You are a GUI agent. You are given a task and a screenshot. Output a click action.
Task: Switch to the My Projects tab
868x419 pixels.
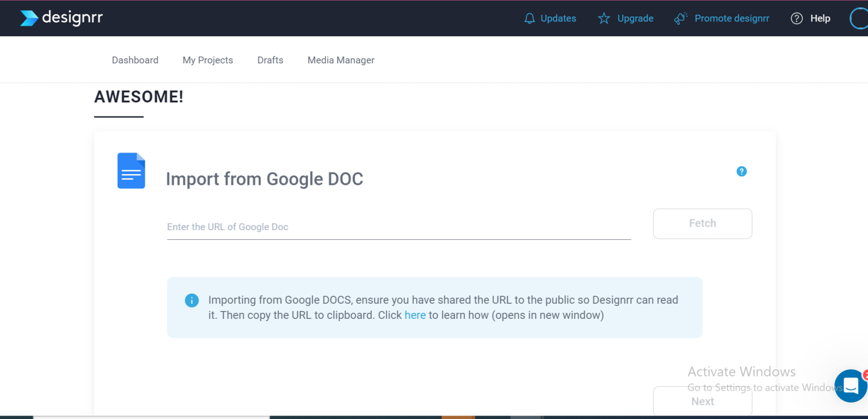[x=207, y=60]
